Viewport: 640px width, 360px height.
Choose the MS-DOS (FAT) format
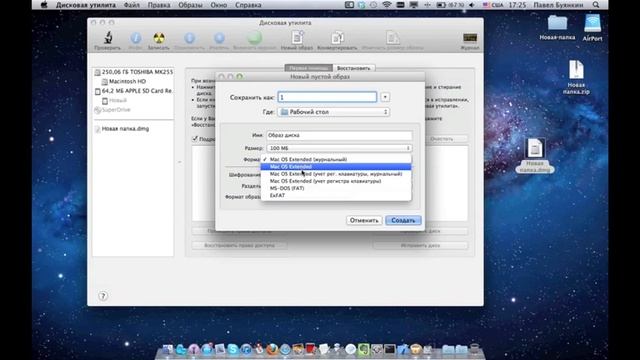(336, 188)
